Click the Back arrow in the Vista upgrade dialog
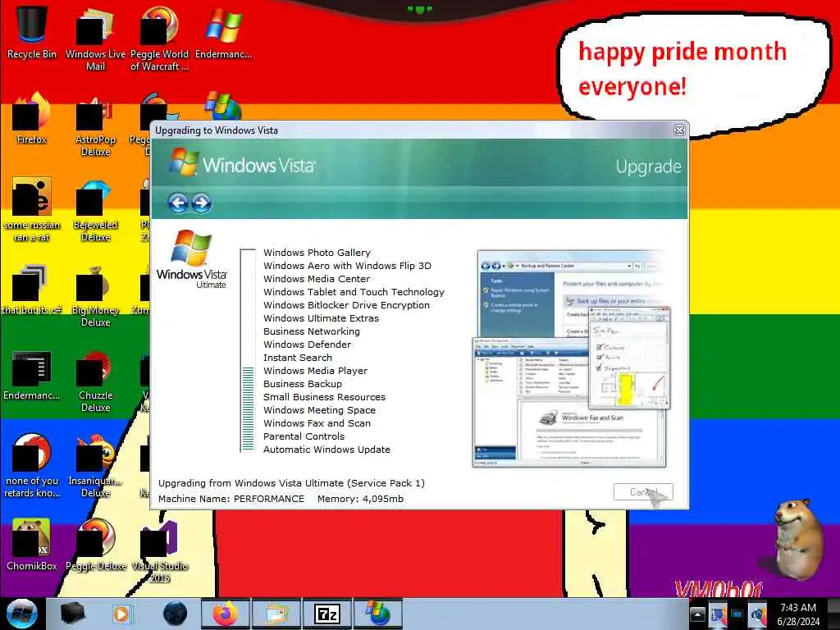 coord(178,203)
